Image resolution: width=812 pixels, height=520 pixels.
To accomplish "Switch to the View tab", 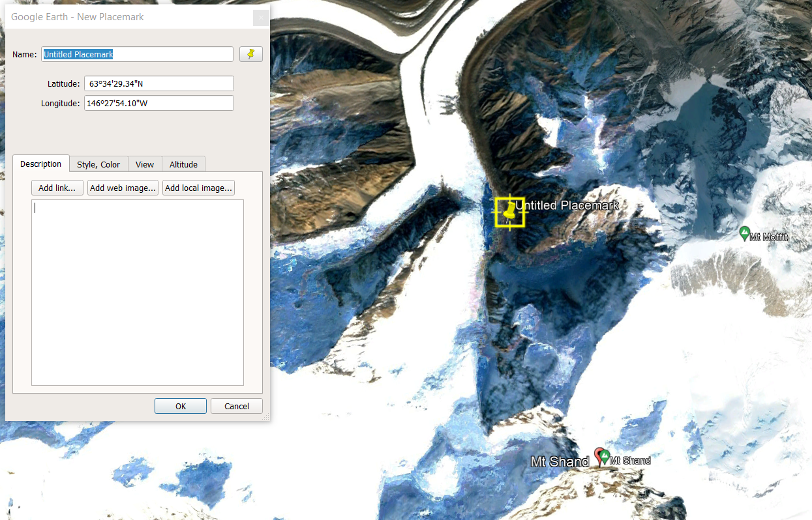I will click(x=145, y=164).
